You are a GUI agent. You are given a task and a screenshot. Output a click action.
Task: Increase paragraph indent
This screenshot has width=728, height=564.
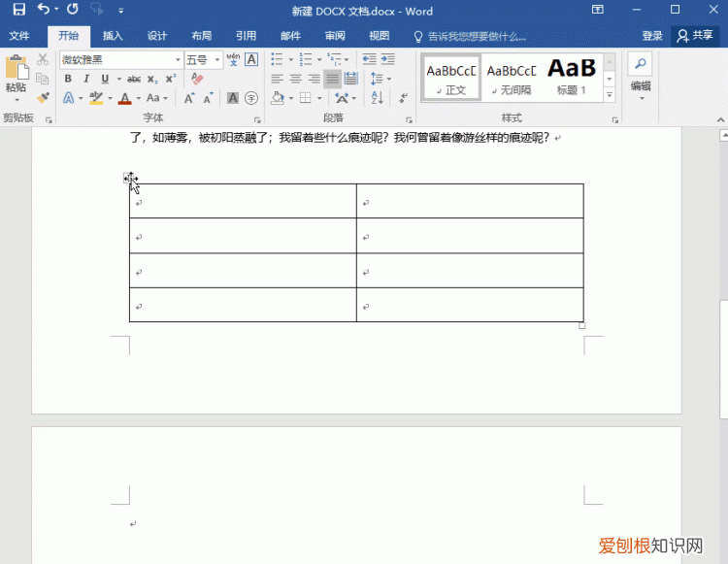point(388,59)
